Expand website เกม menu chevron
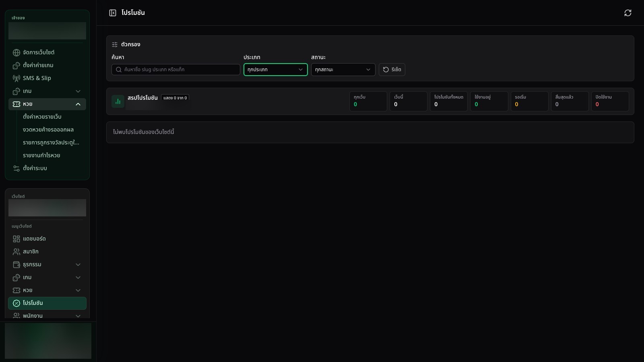 pos(78,278)
